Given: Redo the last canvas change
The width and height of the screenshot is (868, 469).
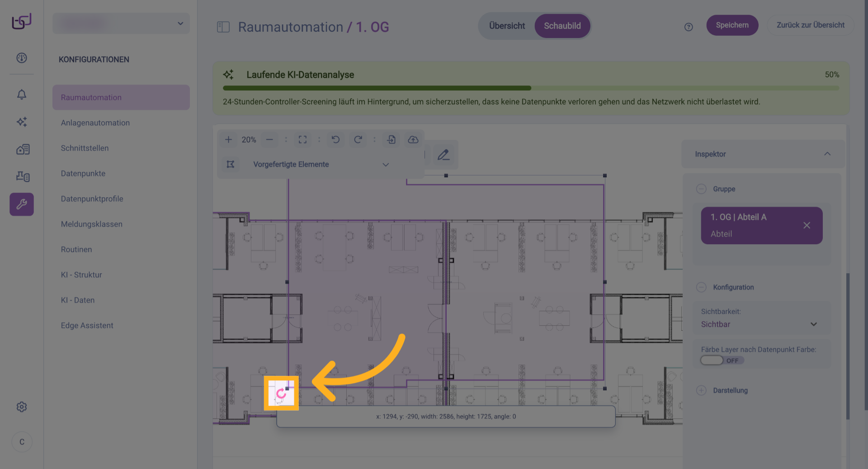Looking at the screenshot, I should point(358,140).
